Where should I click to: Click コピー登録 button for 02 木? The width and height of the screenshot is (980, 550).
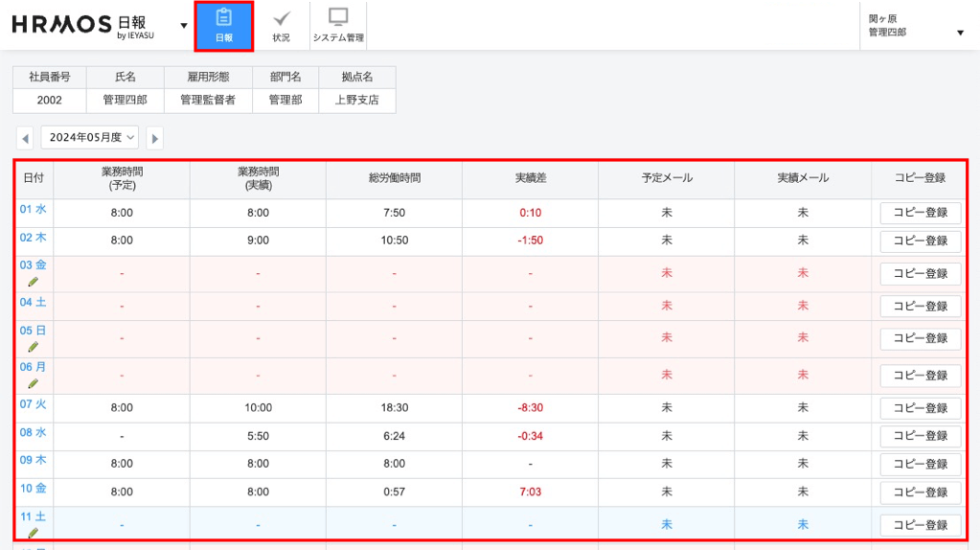tap(920, 241)
